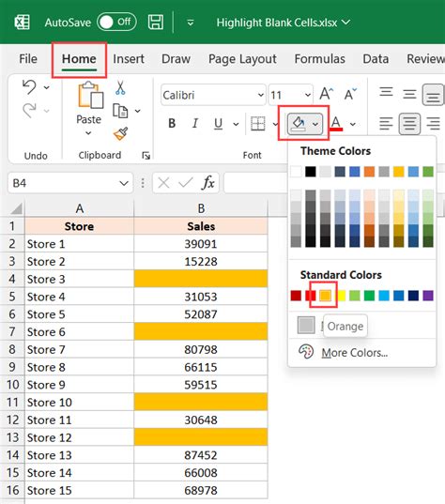Select column B header
Screen dimensions: 445x504
click(201, 208)
